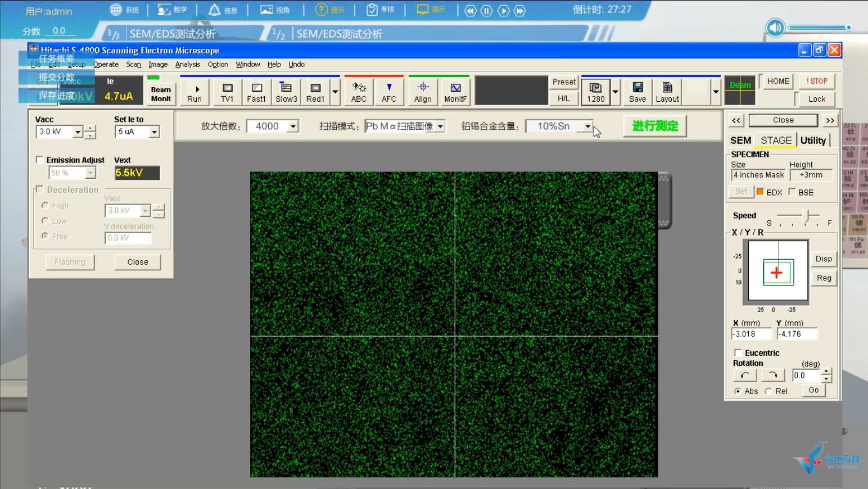
Task: Open the 演示 demo icon
Action: click(431, 10)
